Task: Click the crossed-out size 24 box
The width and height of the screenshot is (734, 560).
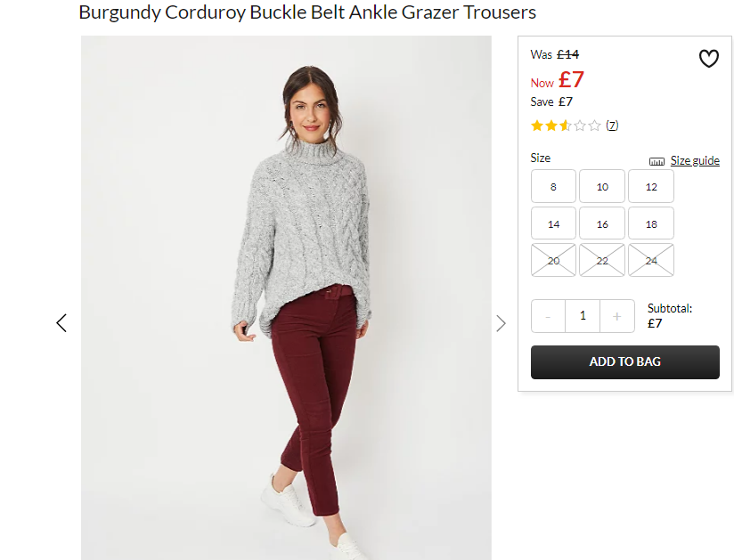Action: coord(651,260)
